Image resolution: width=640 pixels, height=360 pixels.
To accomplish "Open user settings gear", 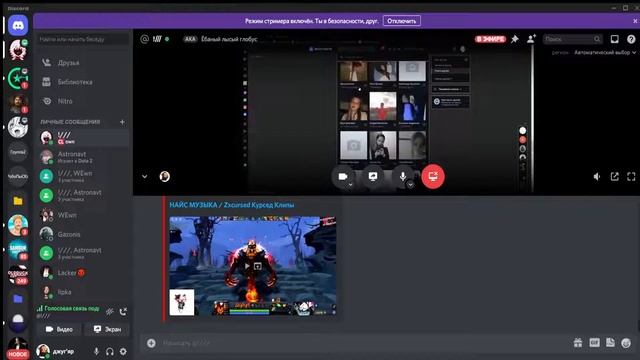I will coord(123,351).
